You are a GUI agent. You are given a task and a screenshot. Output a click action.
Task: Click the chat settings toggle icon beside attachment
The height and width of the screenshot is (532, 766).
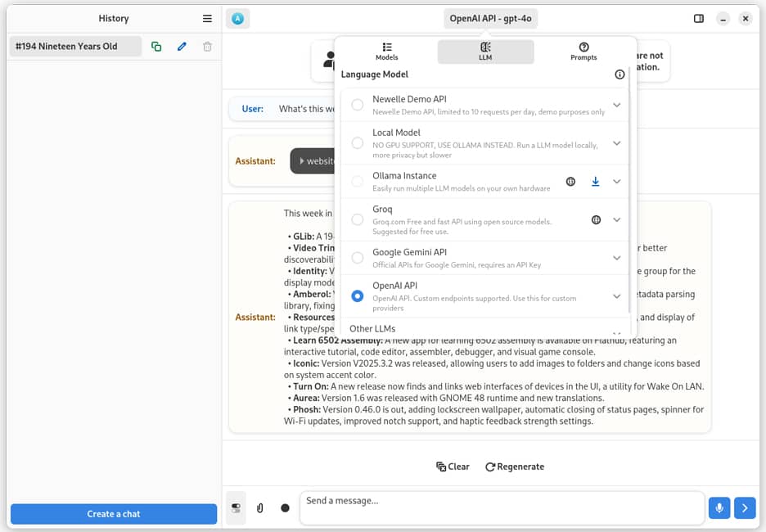(236, 508)
